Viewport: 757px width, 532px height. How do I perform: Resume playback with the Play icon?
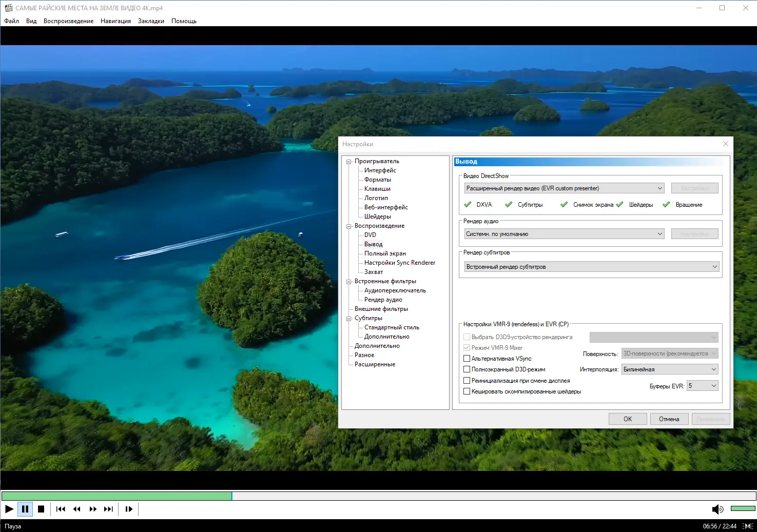pos(9,509)
